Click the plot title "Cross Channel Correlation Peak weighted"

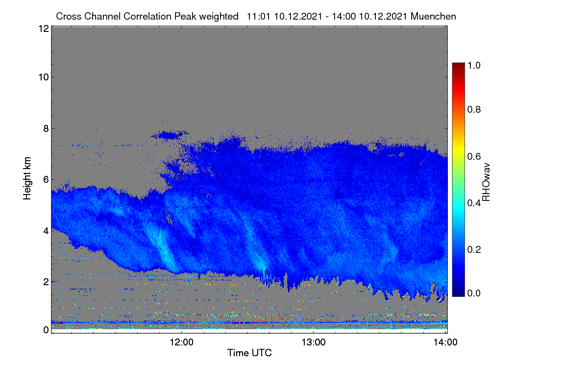(x=147, y=16)
